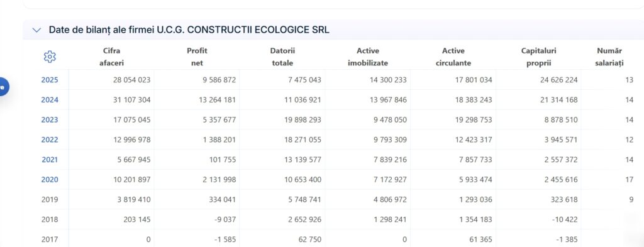Select equity value 8 878 510

(561, 120)
